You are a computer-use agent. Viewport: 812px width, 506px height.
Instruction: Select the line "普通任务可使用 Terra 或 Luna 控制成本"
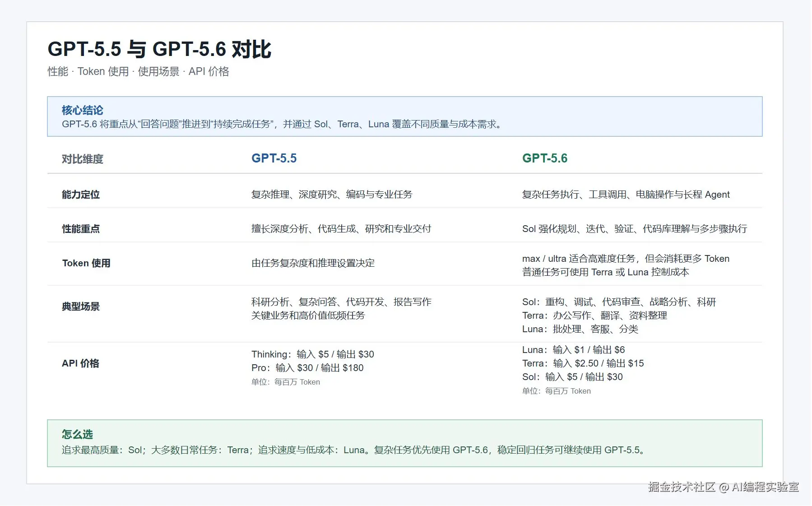click(x=606, y=272)
